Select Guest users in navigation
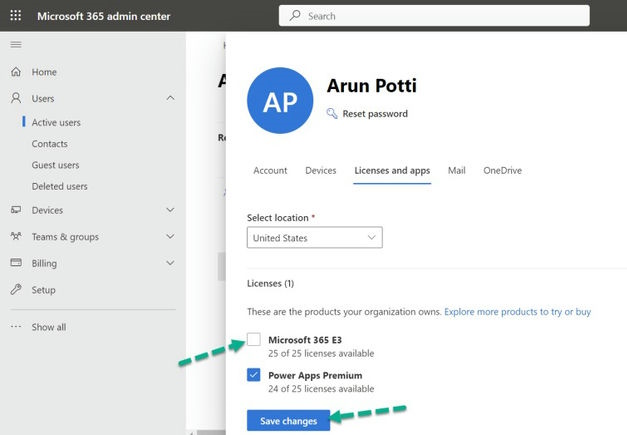The width and height of the screenshot is (627, 435). click(55, 165)
